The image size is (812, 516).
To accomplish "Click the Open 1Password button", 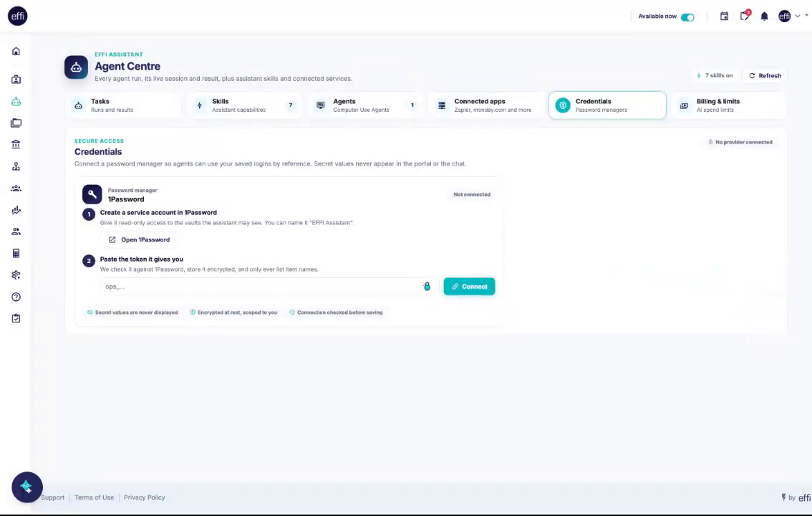I will (139, 240).
